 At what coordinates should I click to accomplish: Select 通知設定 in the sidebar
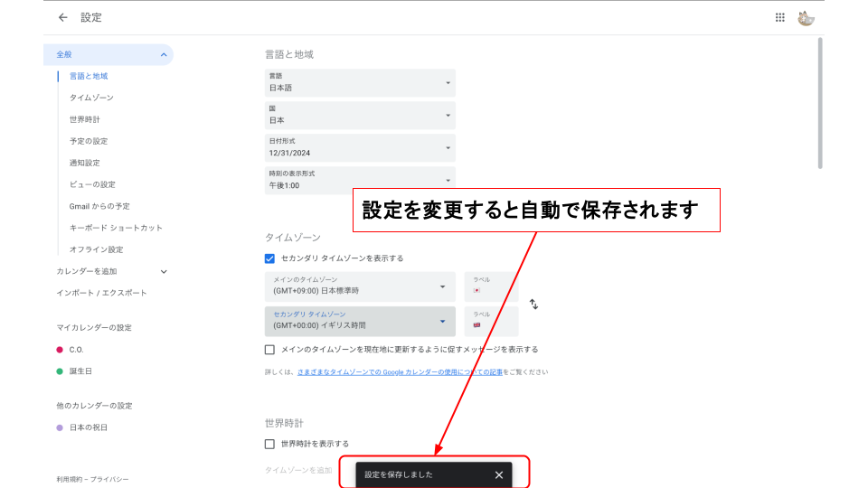tap(85, 163)
